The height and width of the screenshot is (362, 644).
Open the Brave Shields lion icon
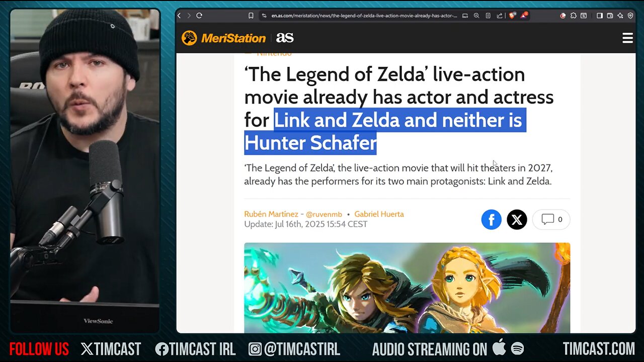[512, 16]
